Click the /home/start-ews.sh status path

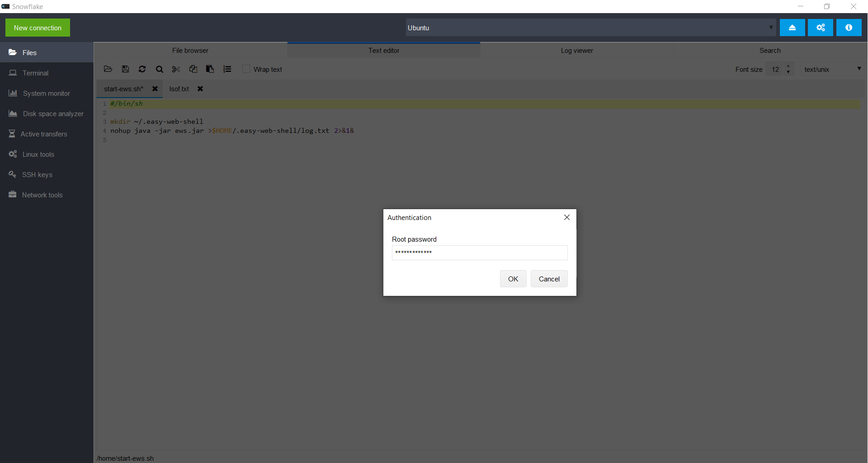tap(125, 458)
